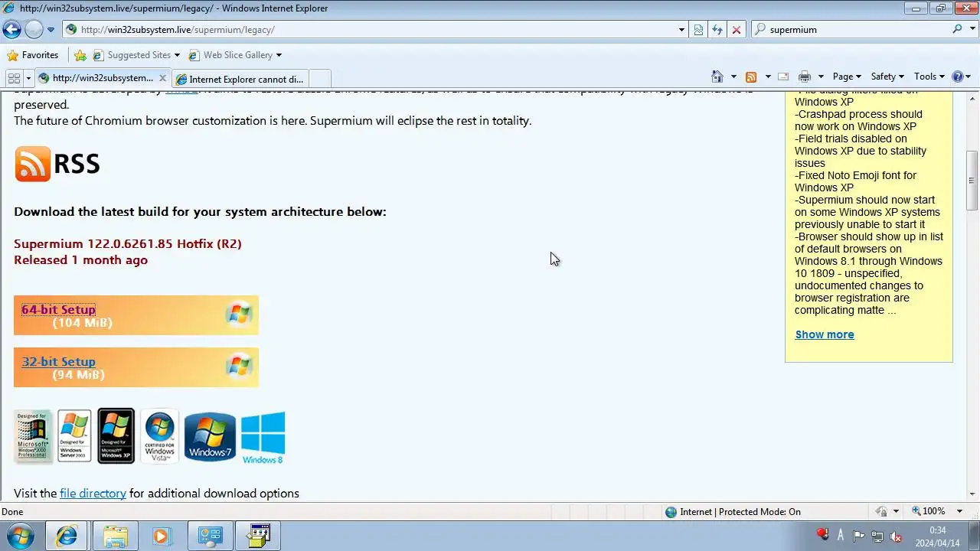Open the Safety menu

(x=887, y=77)
